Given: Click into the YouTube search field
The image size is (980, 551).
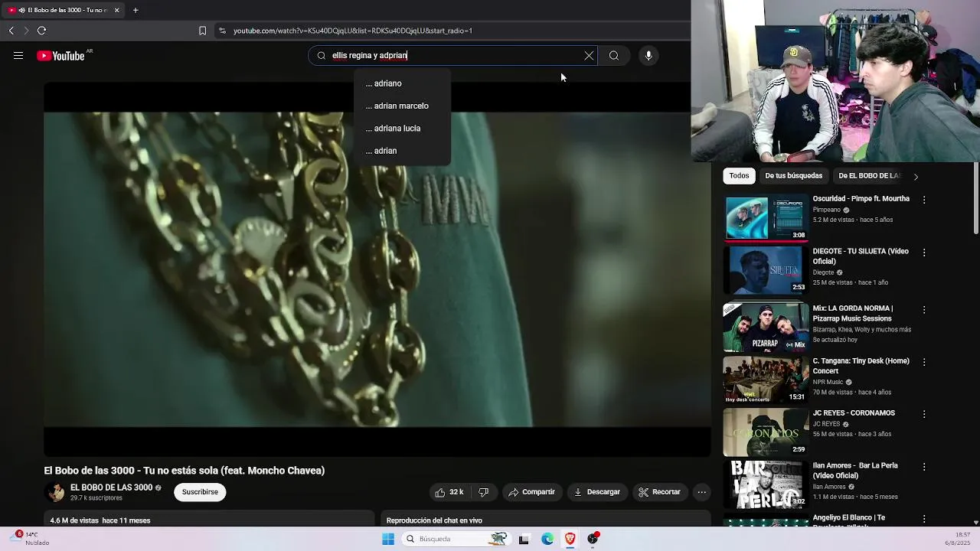Looking at the screenshot, I should click(x=452, y=55).
